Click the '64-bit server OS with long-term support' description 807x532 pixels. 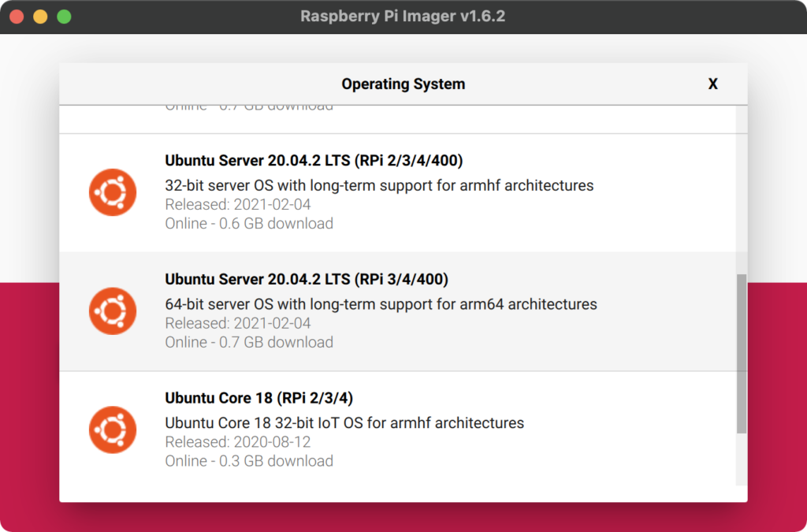pos(381,304)
